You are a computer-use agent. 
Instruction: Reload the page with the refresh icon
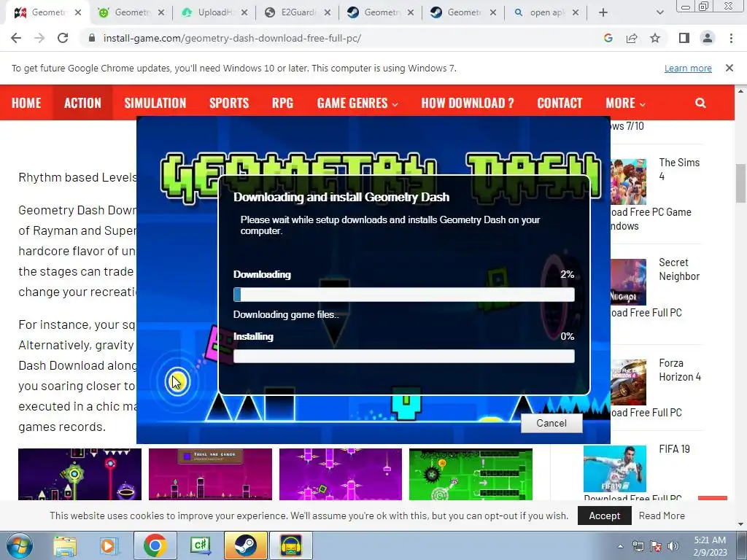click(63, 38)
